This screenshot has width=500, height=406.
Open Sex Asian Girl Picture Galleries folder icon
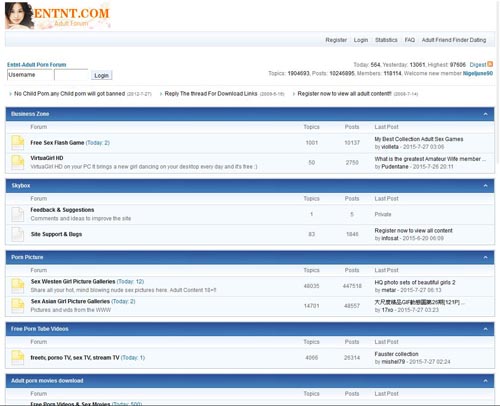(18, 306)
